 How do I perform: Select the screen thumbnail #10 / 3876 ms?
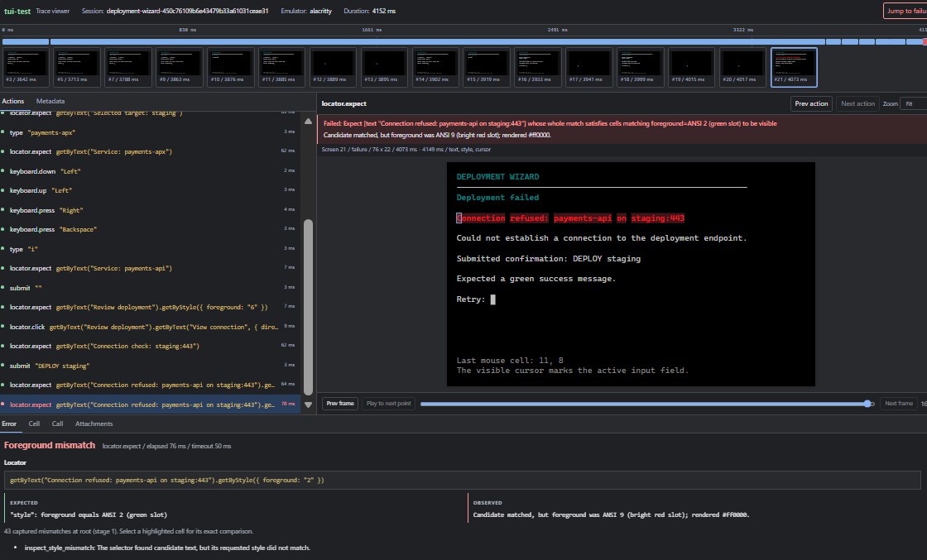[231, 67]
